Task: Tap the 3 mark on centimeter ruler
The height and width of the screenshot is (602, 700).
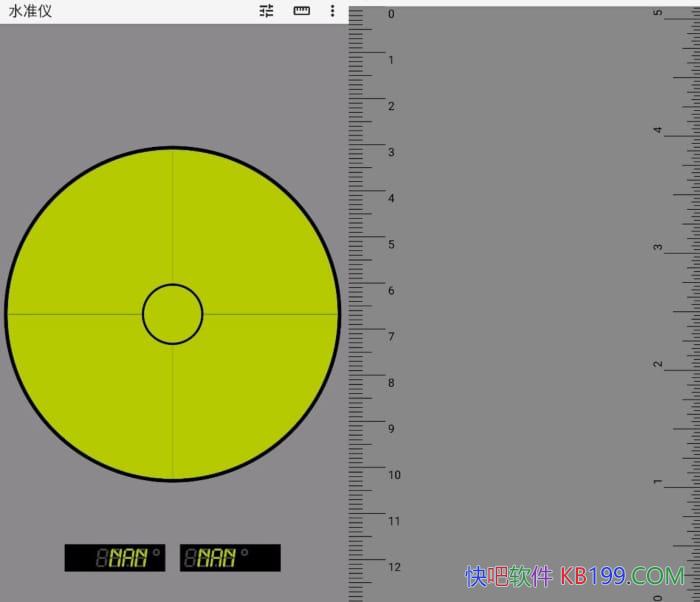Action: (x=391, y=152)
